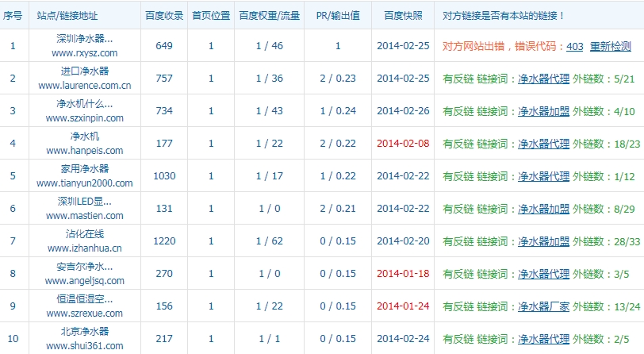This screenshot has height=354, width=644.
Task: Open 净水器加盟 link in the izhanhua.cn row
Action: pyautogui.click(x=543, y=241)
